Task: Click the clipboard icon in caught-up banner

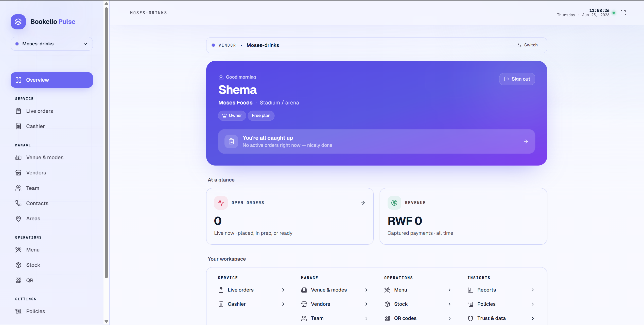Action: tap(231, 141)
